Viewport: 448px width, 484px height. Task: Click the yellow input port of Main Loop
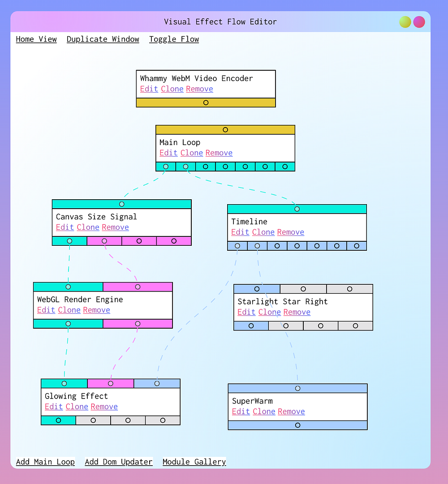coord(225,129)
